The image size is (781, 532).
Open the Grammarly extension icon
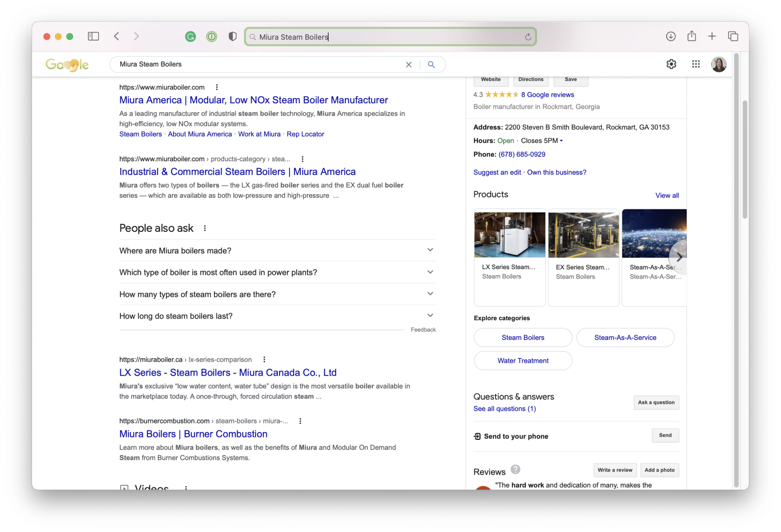coord(190,37)
